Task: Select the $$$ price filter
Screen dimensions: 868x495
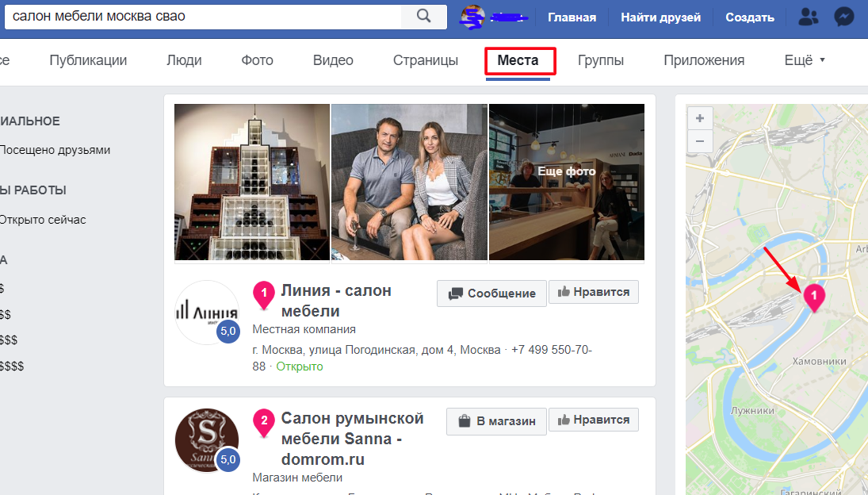Action: [x=8, y=340]
